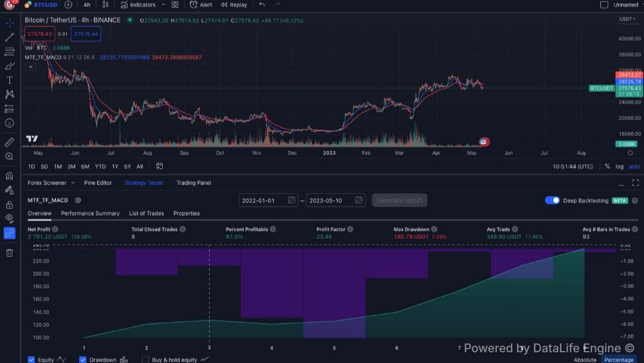Image resolution: width=644 pixels, height=363 pixels.
Task: Activate the magnet mode icon
Action: [10, 176]
